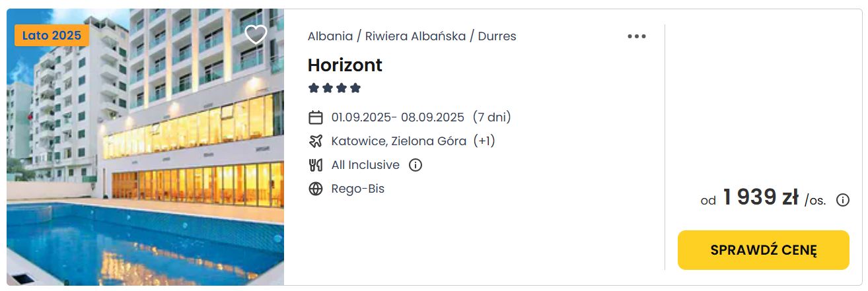Click the price info icon next to /os.
The width and height of the screenshot is (868, 291).
click(x=843, y=200)
